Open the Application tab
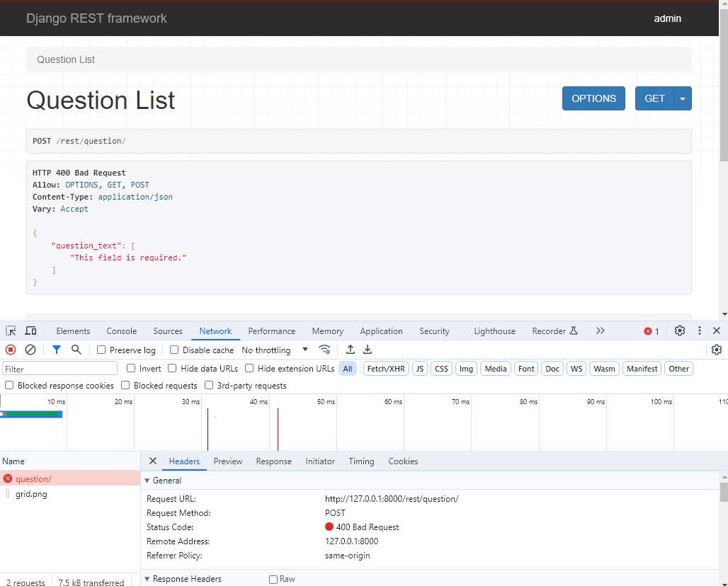 [381, 331]
